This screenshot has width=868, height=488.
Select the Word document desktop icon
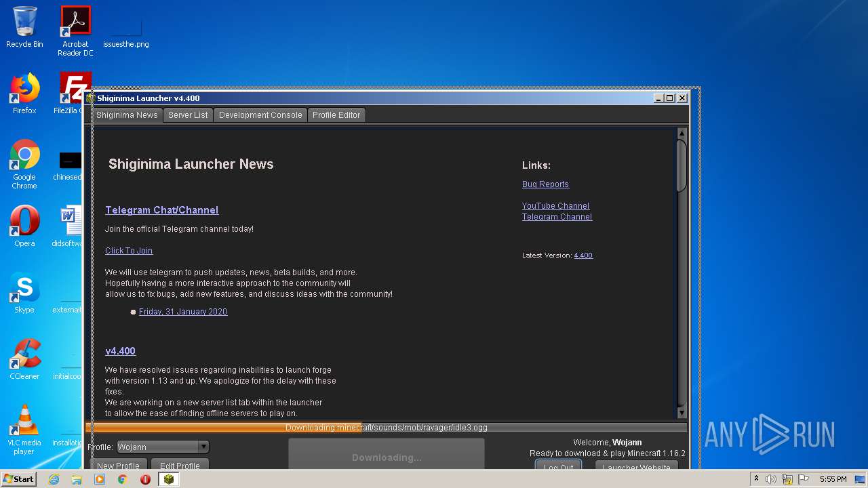[x=69, y=226]
